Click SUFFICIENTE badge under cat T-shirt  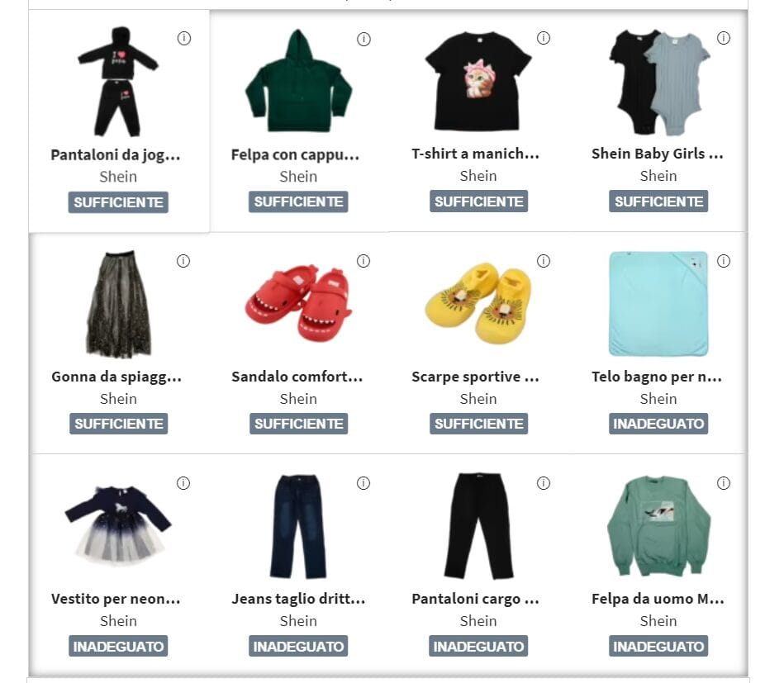pos(478,201)
